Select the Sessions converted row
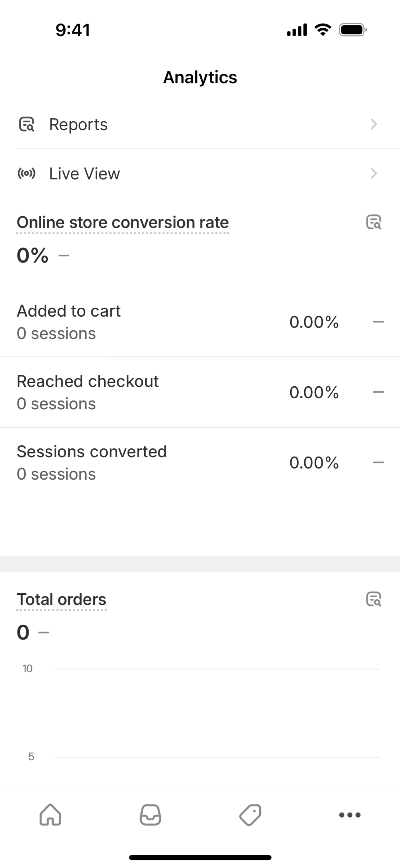The image size is (400, 868). tap(200, 462)
